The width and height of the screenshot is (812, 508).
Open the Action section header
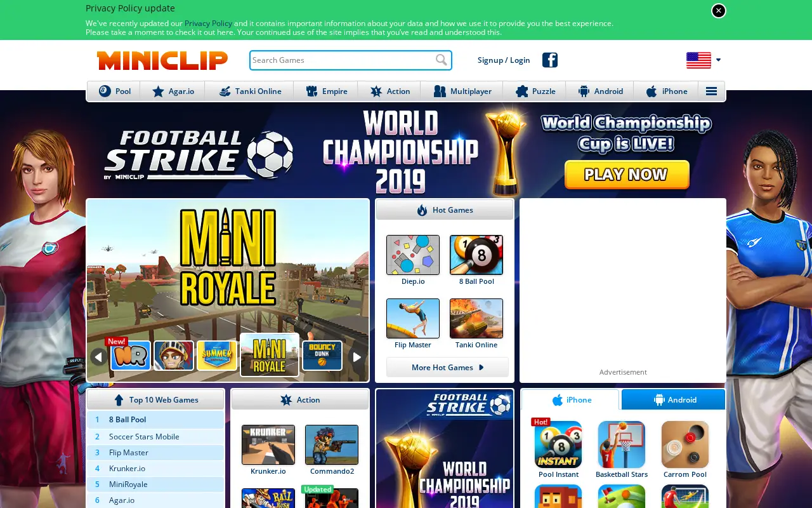point(300,400)
